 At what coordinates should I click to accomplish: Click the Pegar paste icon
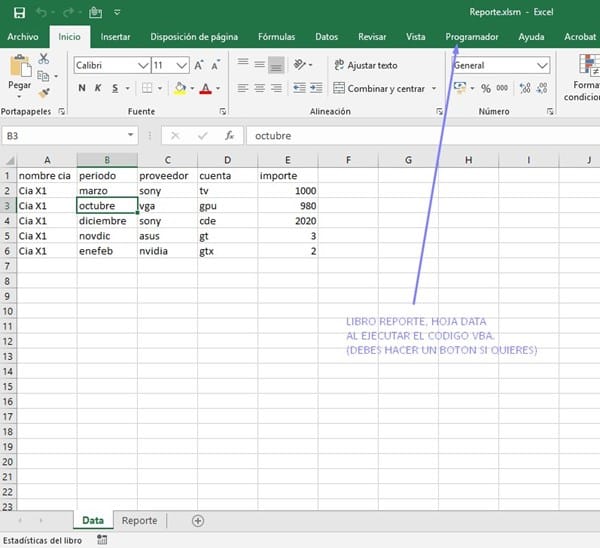pos(20,68)
